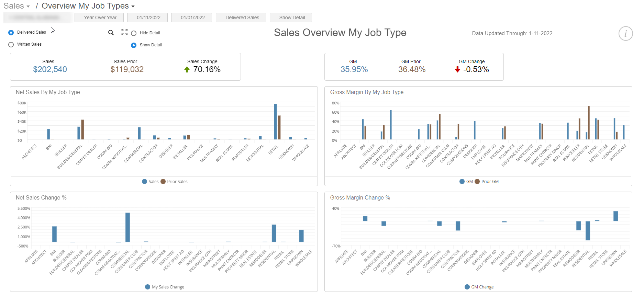Viewport: 644px width, 296px height.
Task: Toggle the GM legend swatch
Action: (x=462, y=182)
